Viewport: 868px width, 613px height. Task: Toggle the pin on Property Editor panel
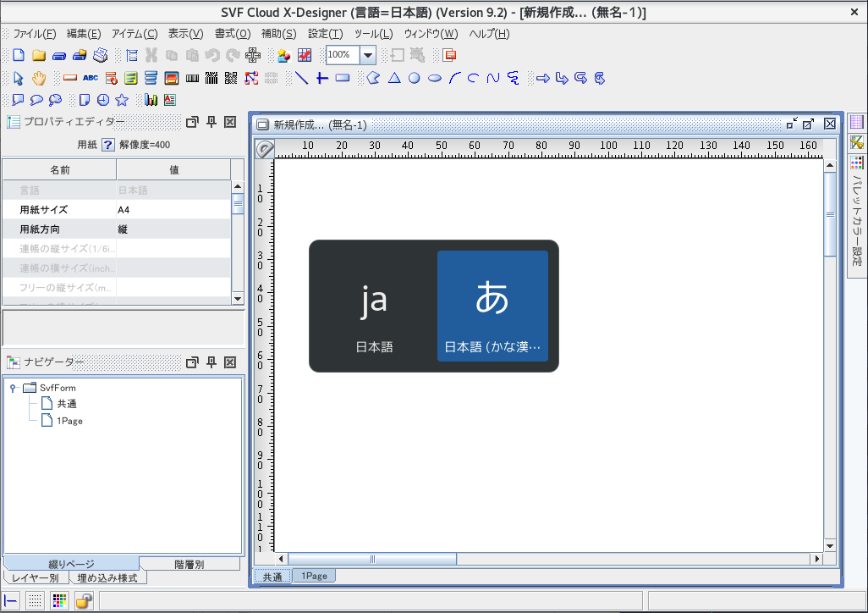click(212, 122)
